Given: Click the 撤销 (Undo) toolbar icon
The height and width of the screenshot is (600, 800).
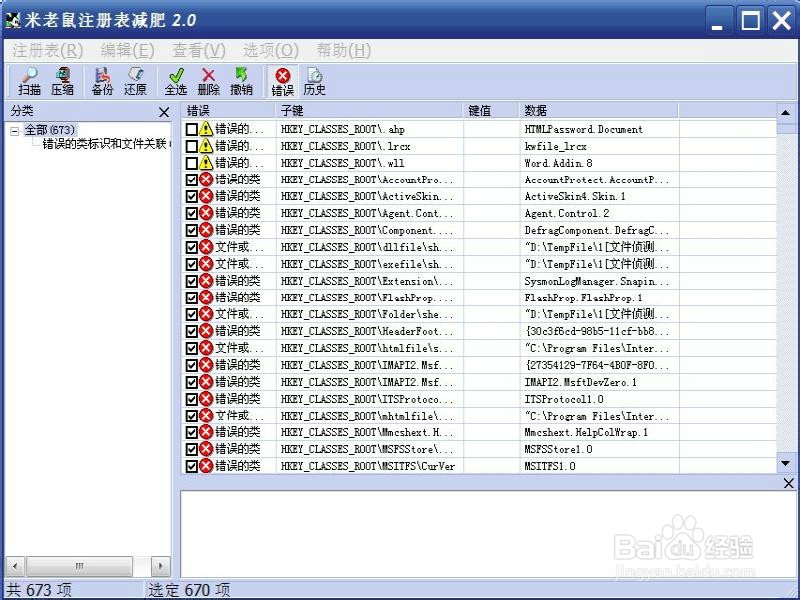Looking at the screenshot, I should point(241,82).
